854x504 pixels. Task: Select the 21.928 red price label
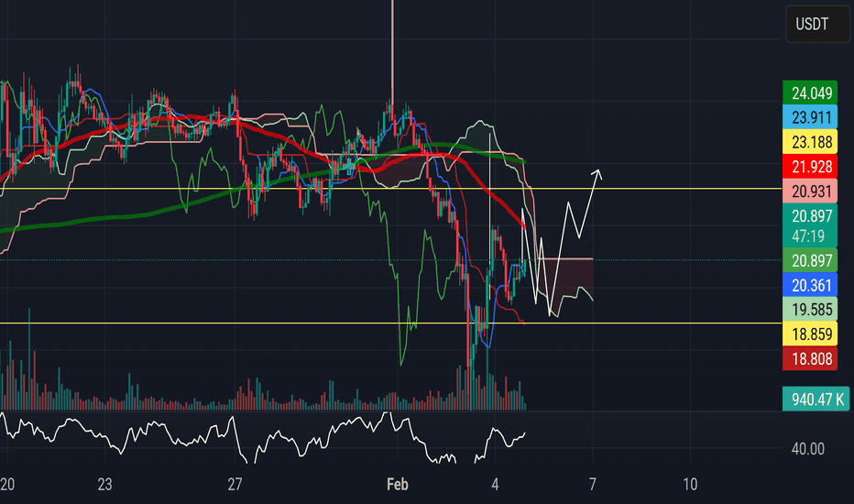click(810, 167)
